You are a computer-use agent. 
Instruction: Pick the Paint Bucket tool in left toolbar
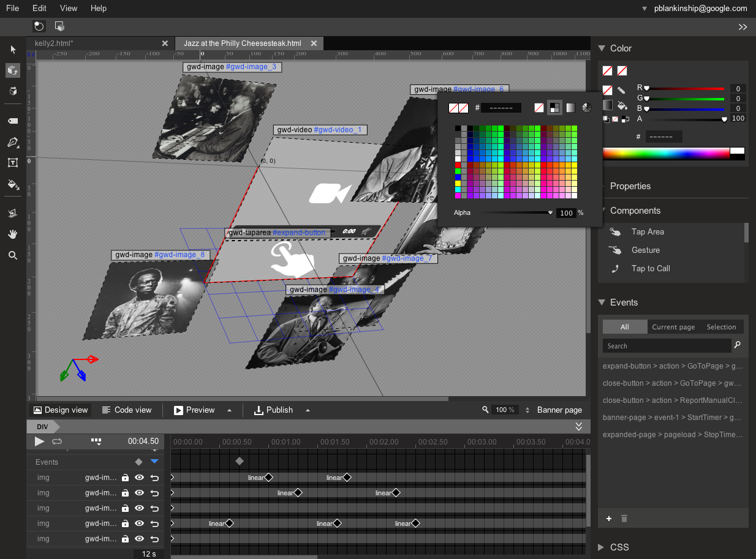[x=13, y=184]
